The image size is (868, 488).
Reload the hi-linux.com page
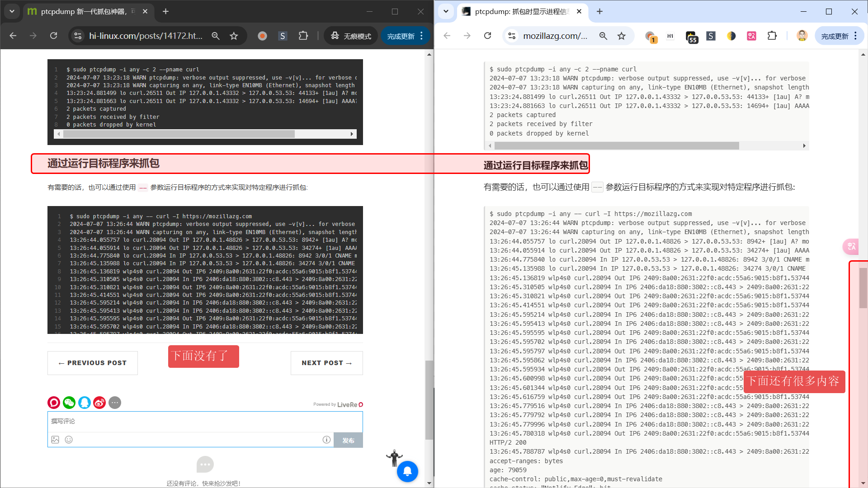pyautogui.click(x=53, y=36)
